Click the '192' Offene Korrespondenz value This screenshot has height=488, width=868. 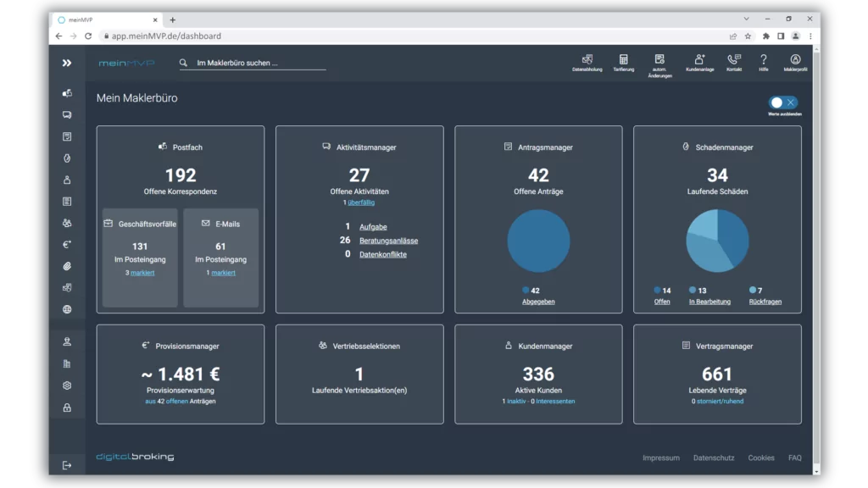click(x=181, y=176)
